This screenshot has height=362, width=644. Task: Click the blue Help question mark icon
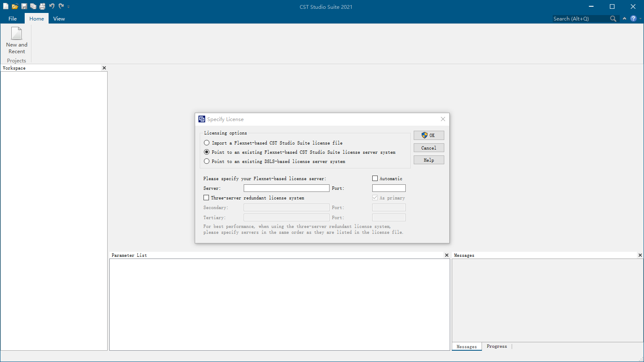click(633, 19)
